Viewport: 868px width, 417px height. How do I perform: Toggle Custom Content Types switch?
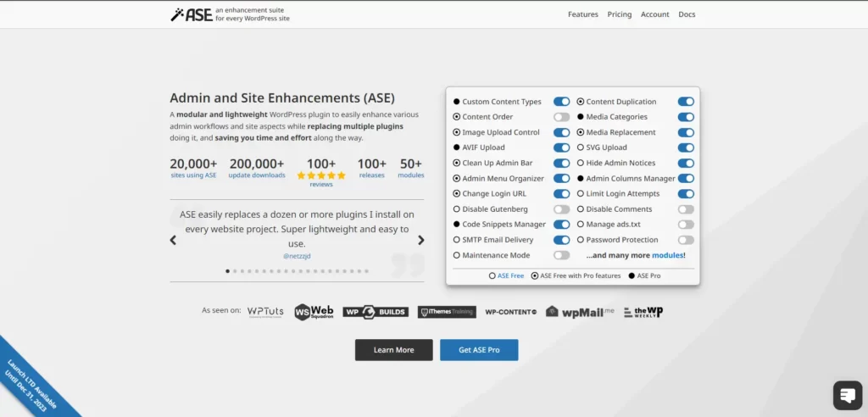pyautogui.click(x=561, y=102)
